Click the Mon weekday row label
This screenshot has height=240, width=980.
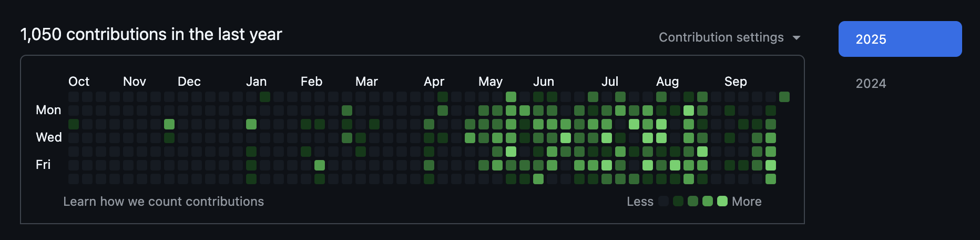[48, 110]
